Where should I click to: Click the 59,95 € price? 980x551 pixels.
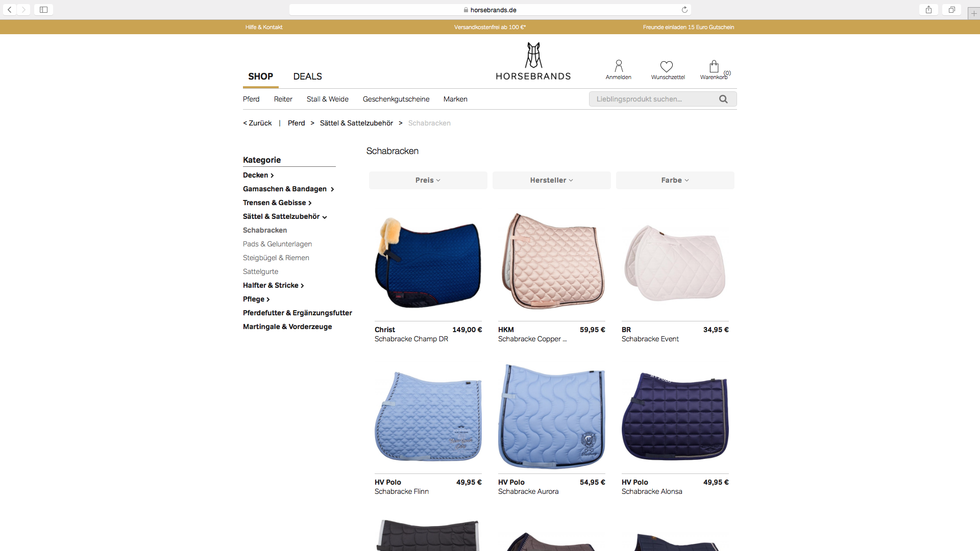[593, 330]
